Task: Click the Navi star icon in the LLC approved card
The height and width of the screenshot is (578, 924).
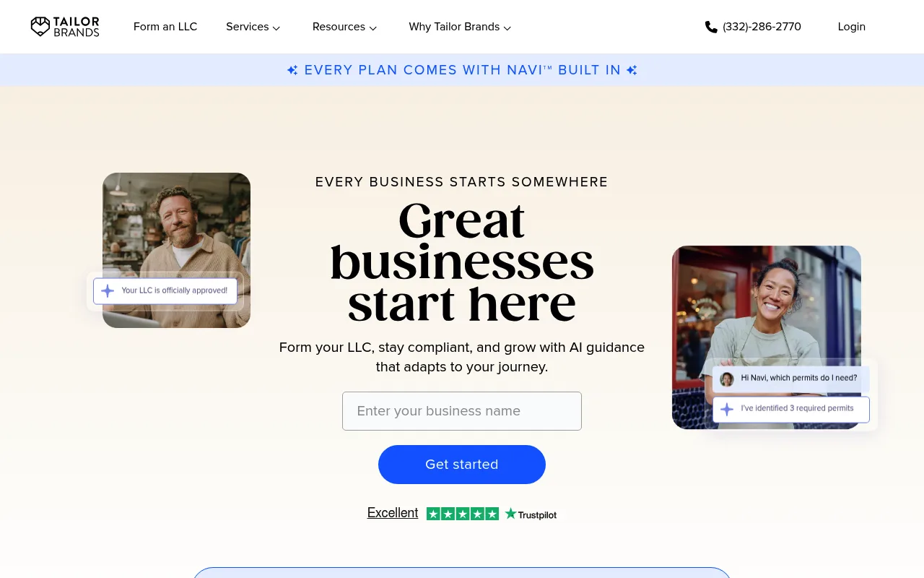Action: click(108, 291)
